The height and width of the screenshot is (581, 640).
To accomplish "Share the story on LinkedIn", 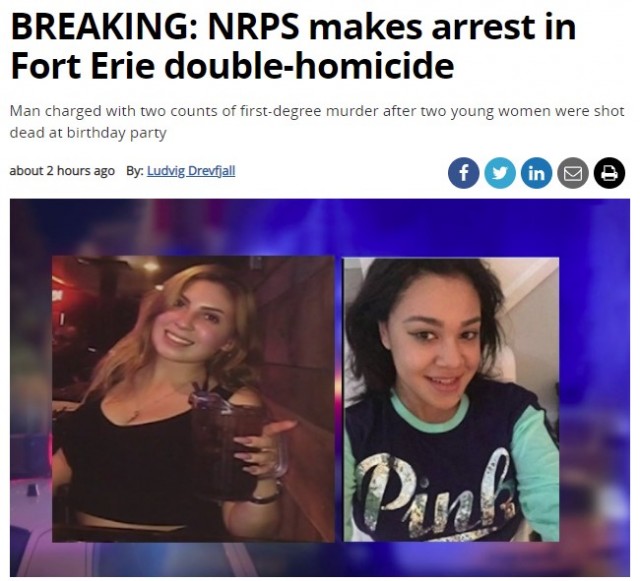I will 536,173.
